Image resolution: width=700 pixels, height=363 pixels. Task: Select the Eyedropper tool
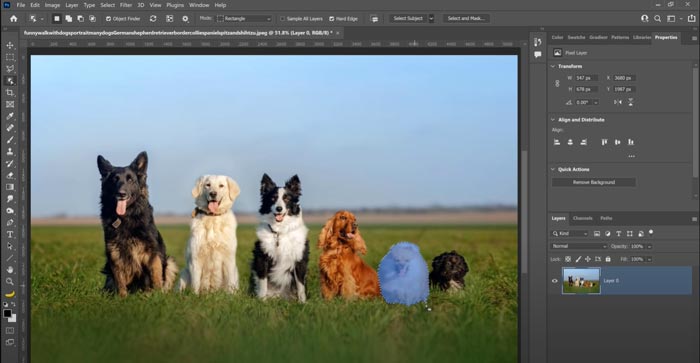click(x=10, y=116)
